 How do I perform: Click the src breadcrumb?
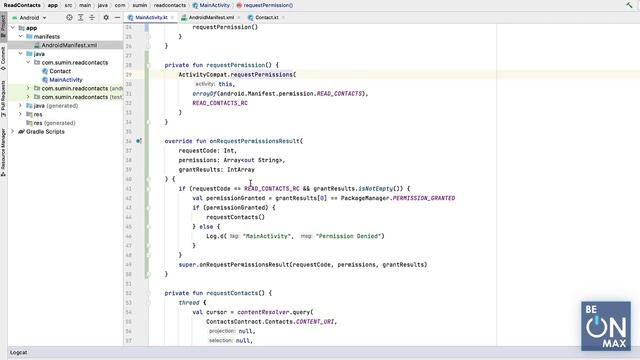coord(68,5)
